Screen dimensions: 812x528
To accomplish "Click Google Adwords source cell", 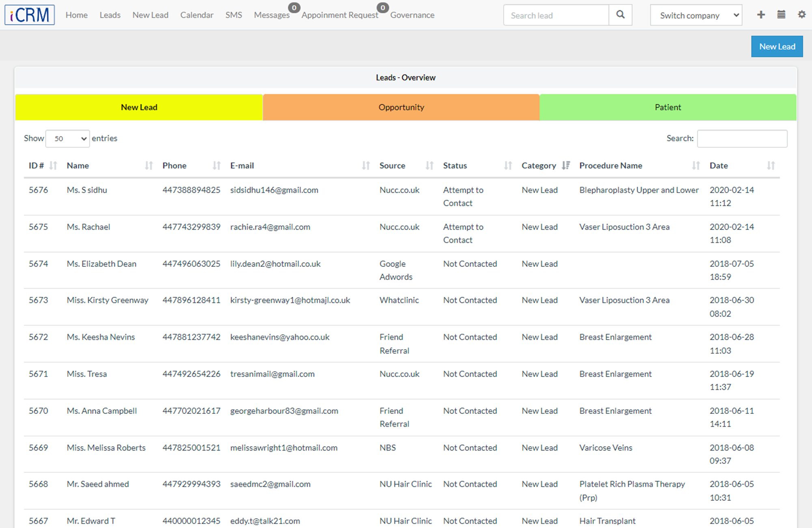I will (396, 270).
